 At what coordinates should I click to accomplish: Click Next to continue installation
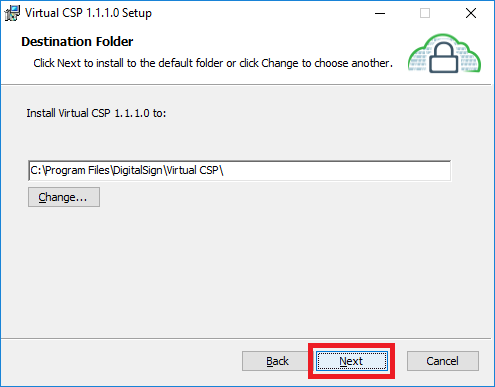point(352,361)
